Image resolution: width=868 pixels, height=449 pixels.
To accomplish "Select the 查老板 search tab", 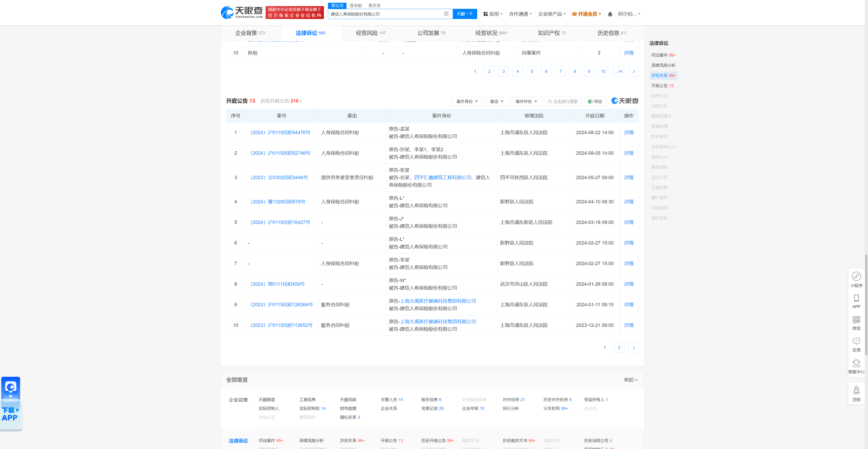I will 356,5.
